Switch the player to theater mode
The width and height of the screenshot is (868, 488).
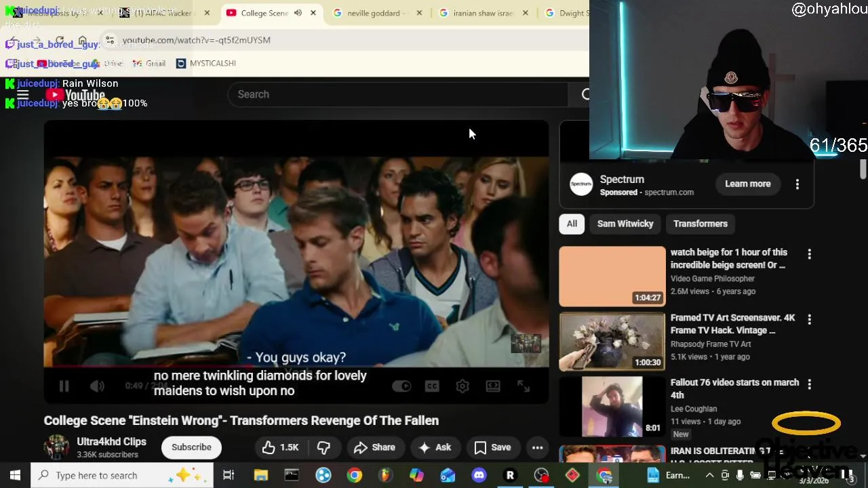coord(493,386)
